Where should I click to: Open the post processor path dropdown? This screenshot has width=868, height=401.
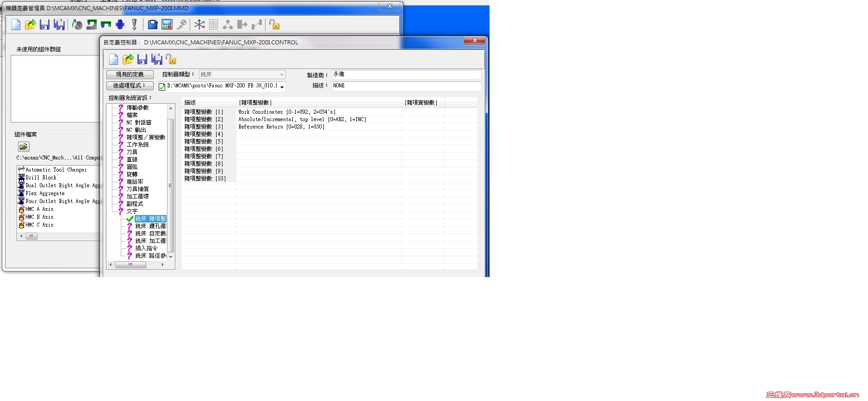(282, 86)
